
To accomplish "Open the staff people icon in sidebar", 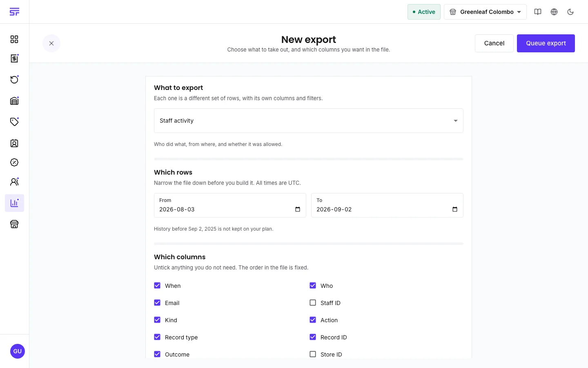I will (x=14, y=182).
